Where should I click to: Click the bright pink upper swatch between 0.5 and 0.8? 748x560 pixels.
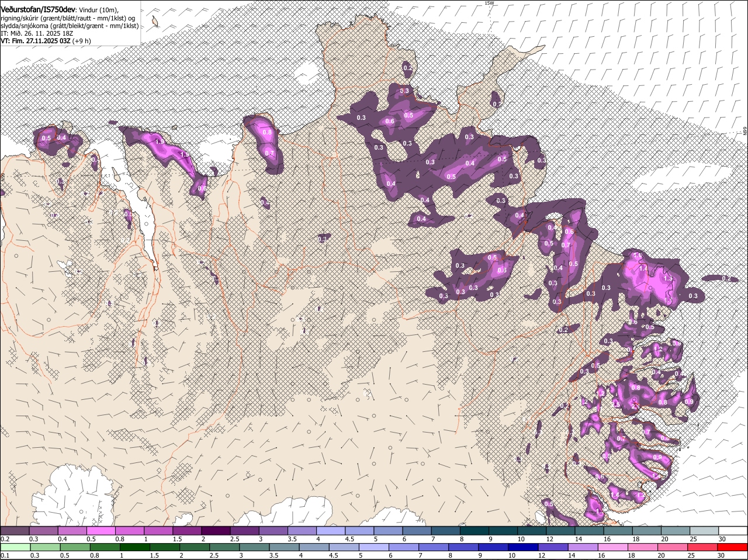[101, 531]
